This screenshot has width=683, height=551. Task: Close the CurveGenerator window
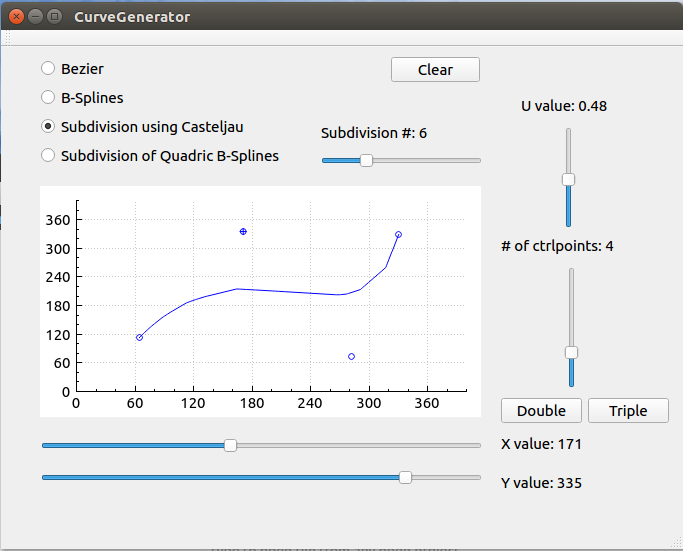click(17, 16)
